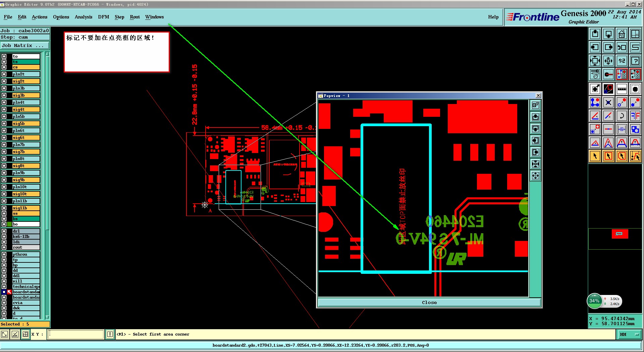Click the pan right view icon

tap(608, 47)
